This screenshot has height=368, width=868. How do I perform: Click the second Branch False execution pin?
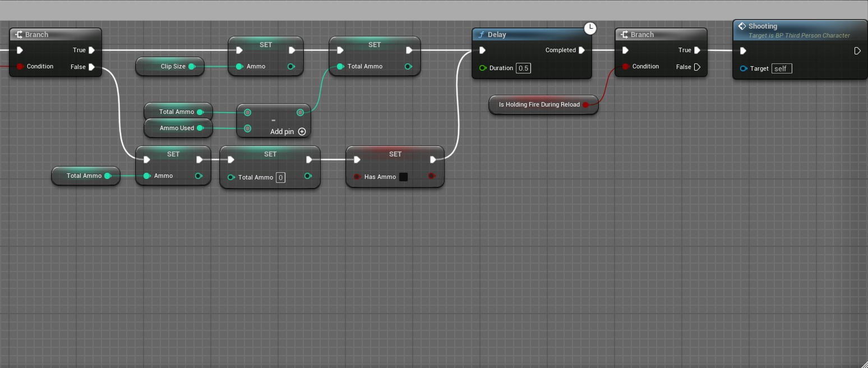pos(697,67)
